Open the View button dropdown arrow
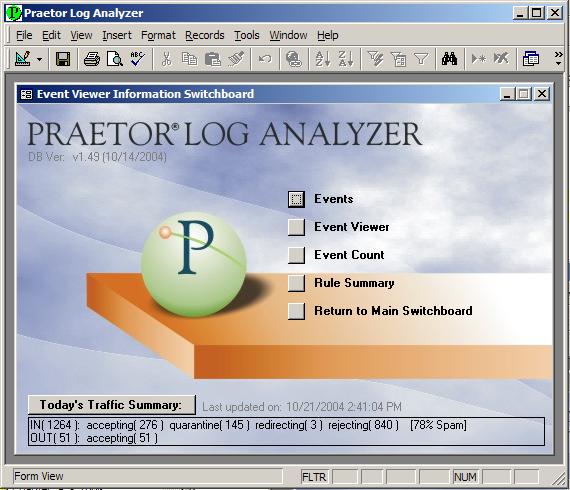 (39, 59)
